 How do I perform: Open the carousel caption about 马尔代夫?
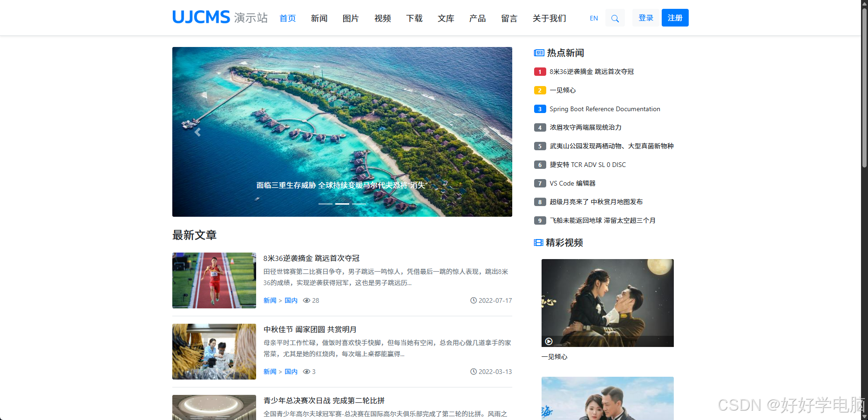[x=342, y=185]
